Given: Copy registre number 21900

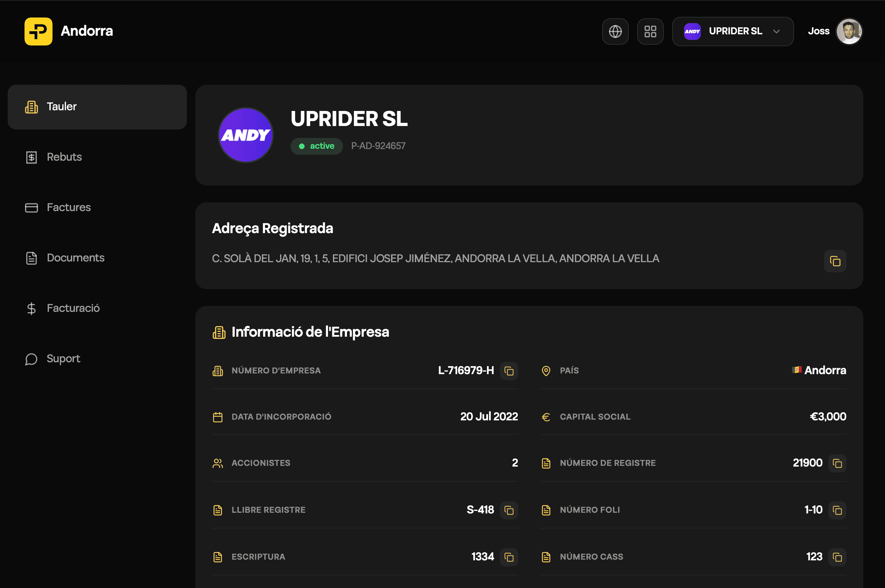Looking at the screenshot, I should pos(837,463).
